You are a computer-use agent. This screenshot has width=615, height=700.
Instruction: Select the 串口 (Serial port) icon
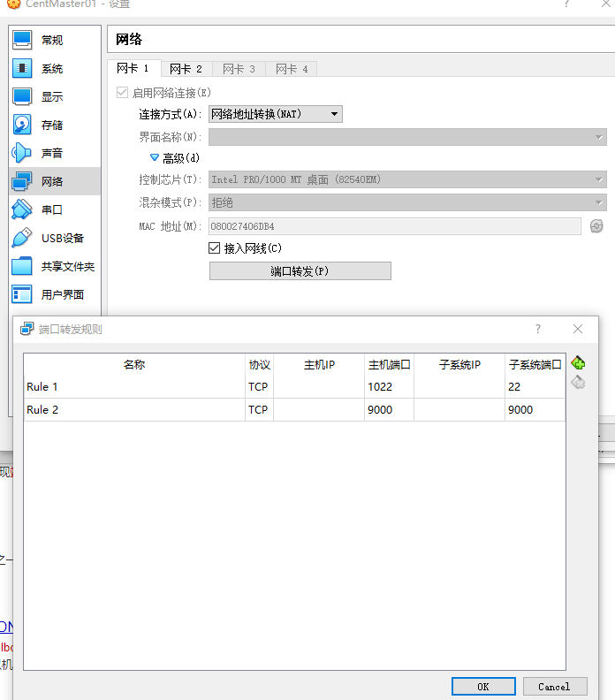22,209
